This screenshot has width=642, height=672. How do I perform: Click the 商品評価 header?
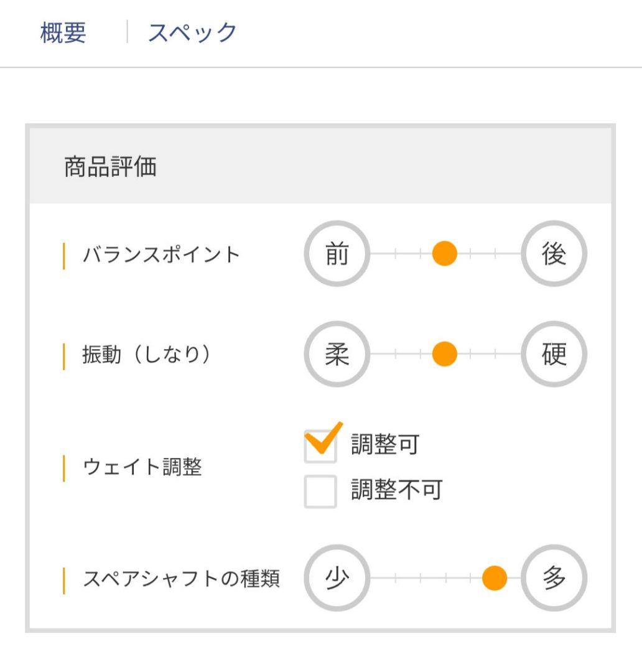(x=110, y=167)
